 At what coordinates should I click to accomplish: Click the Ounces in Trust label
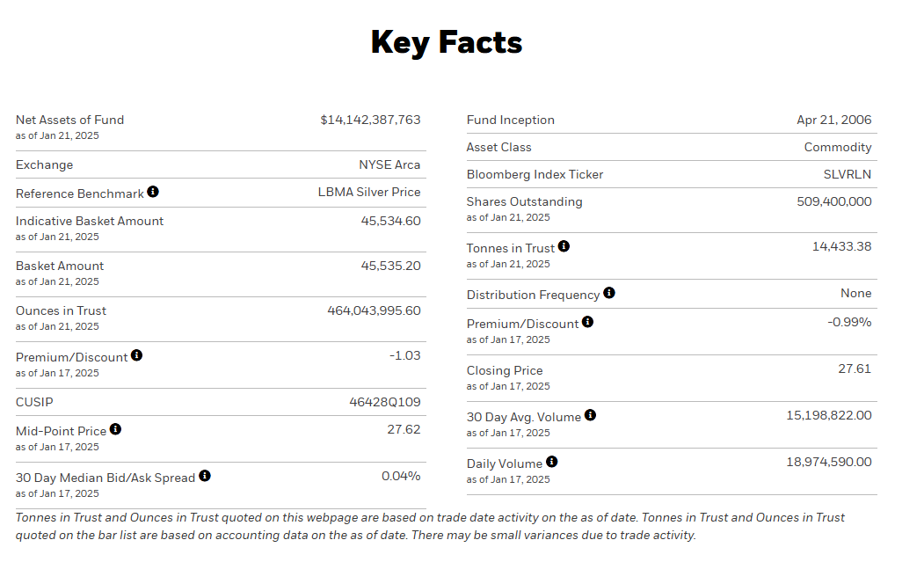[x=61, y=310]
